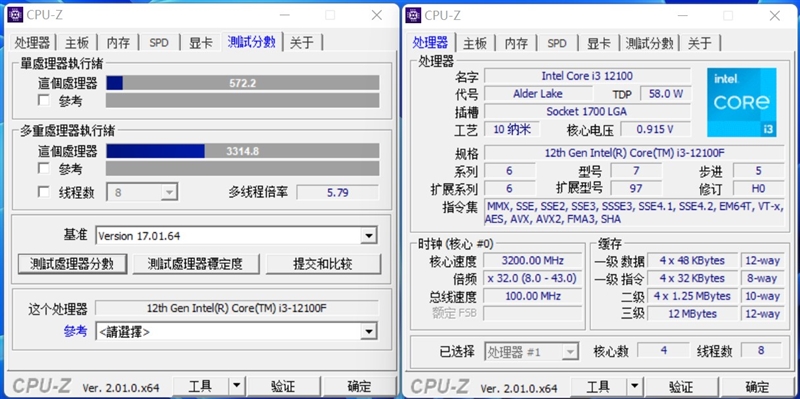Click 验证 button in right window
800x399 pixels.
click(x=681, y=387)
